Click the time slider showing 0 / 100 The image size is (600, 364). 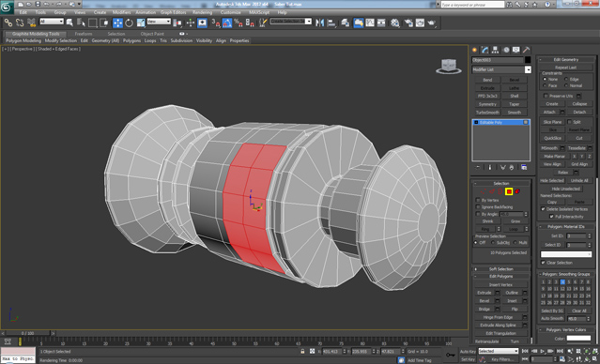[27, 333]
